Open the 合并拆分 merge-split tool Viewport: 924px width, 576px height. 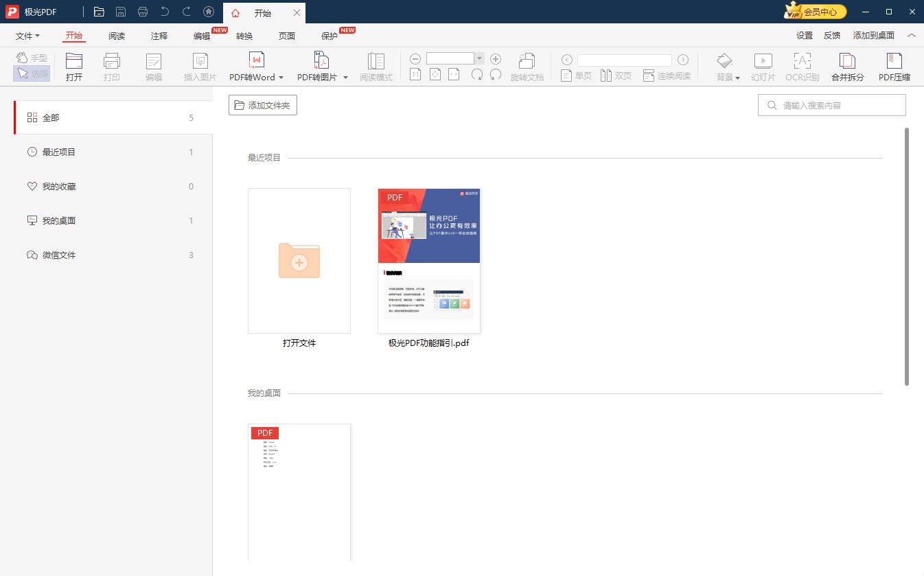(847, 62)
